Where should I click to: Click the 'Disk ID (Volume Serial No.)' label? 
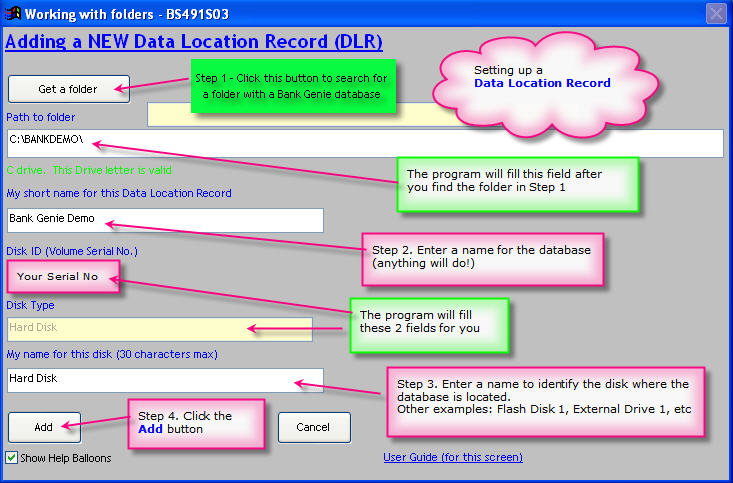72,252
